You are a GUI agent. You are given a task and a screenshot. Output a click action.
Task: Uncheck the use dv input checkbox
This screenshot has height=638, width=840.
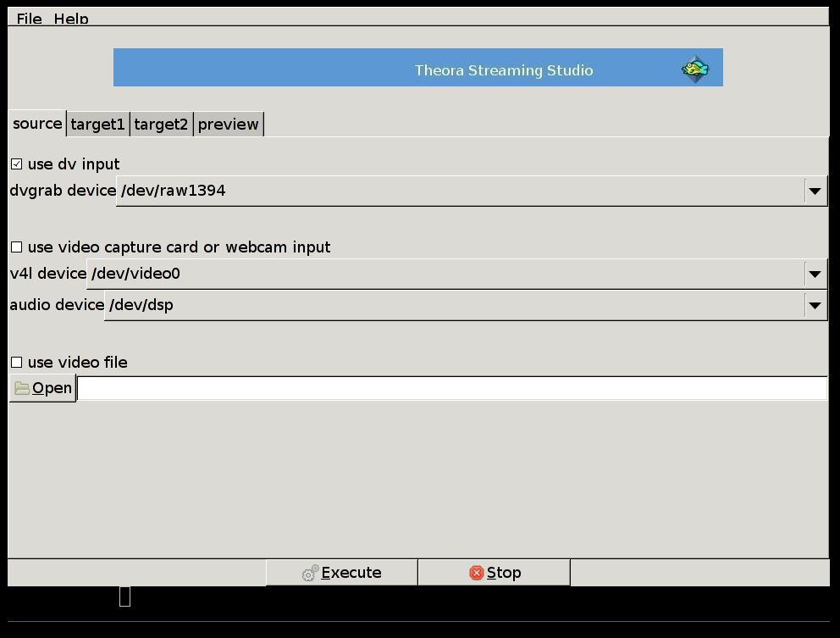17,164
